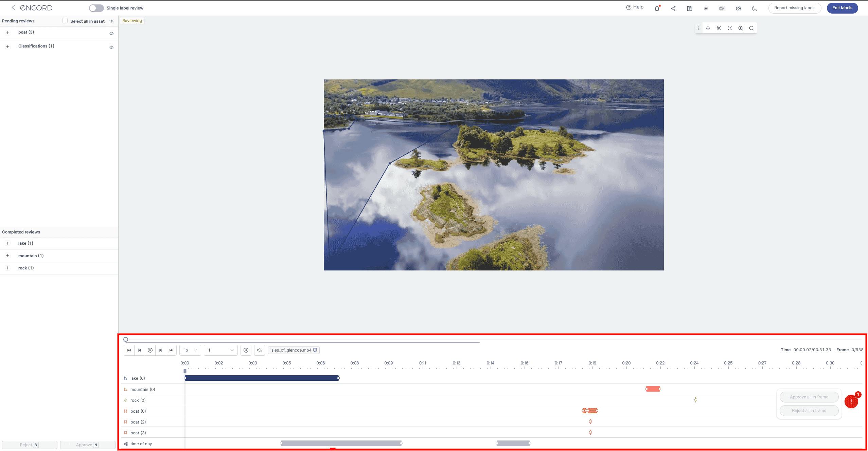The width and height of the screenshot is (868, 451).
Task: Click the video progress slider handle
Action: pos(126,339)
